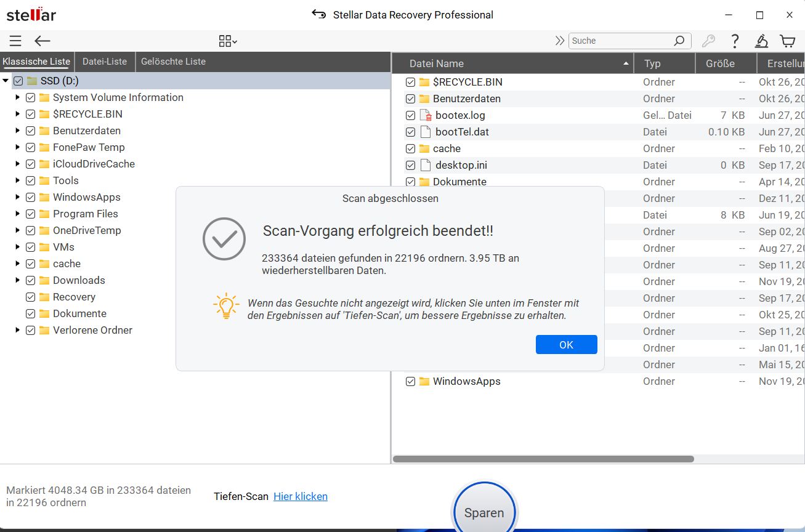Sort by Größe column header
The width and height of the screenshot is (805, 532).
726,63
